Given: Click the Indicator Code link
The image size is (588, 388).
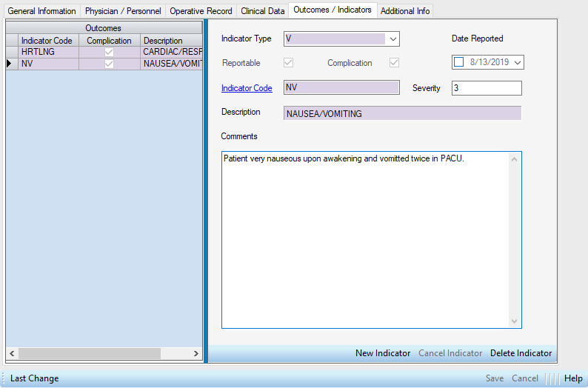Looking at the screenshot, I should [247, 88].
